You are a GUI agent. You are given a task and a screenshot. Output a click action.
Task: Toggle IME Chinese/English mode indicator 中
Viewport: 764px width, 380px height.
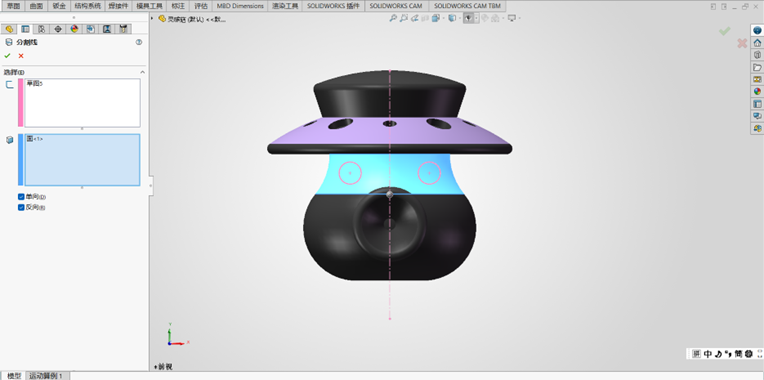(708, 354)
